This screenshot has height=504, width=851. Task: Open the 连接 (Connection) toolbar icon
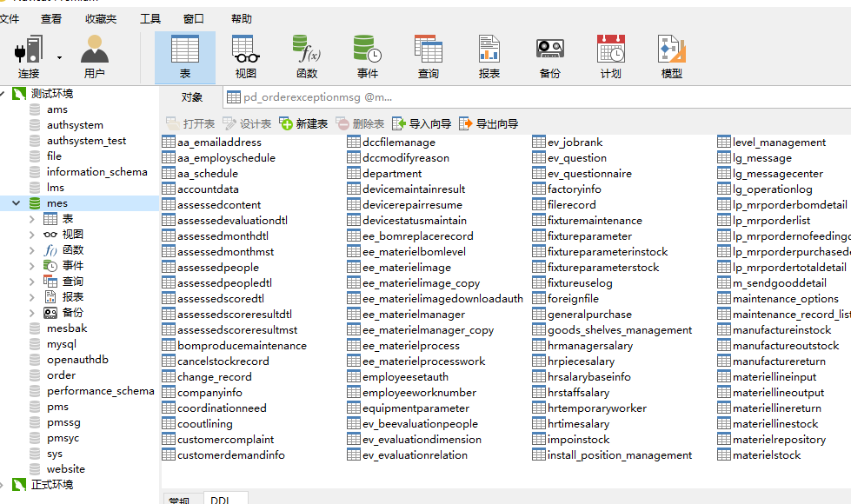click(x=28, y=57)
